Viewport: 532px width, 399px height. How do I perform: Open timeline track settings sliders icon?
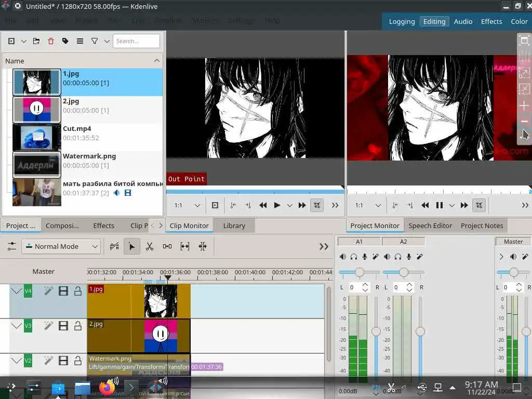tap(11, 246)
